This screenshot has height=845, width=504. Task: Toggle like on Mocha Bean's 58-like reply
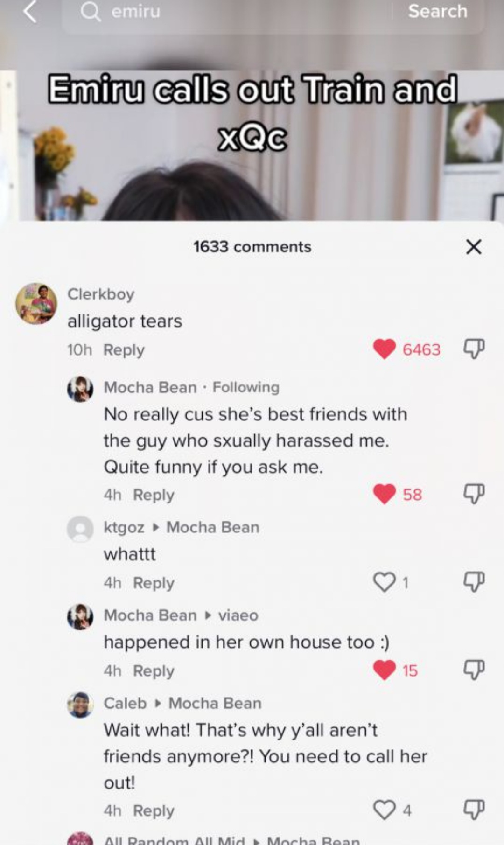[385, 494]
